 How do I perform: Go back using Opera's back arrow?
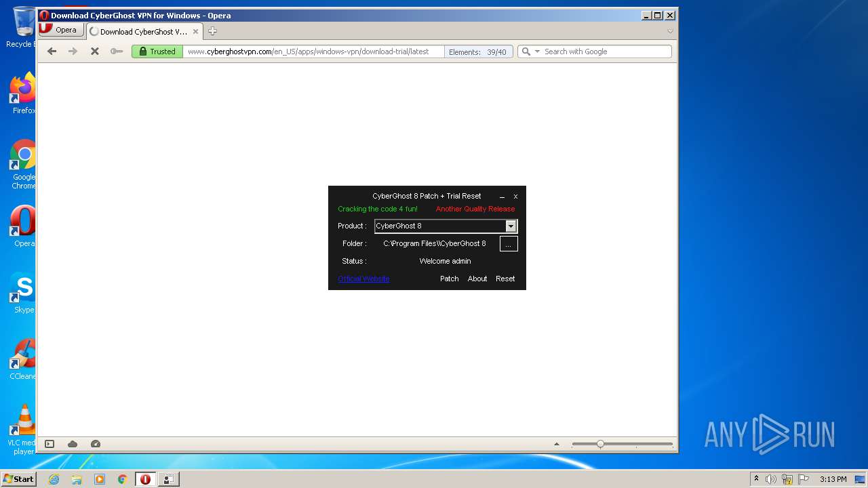52,52
